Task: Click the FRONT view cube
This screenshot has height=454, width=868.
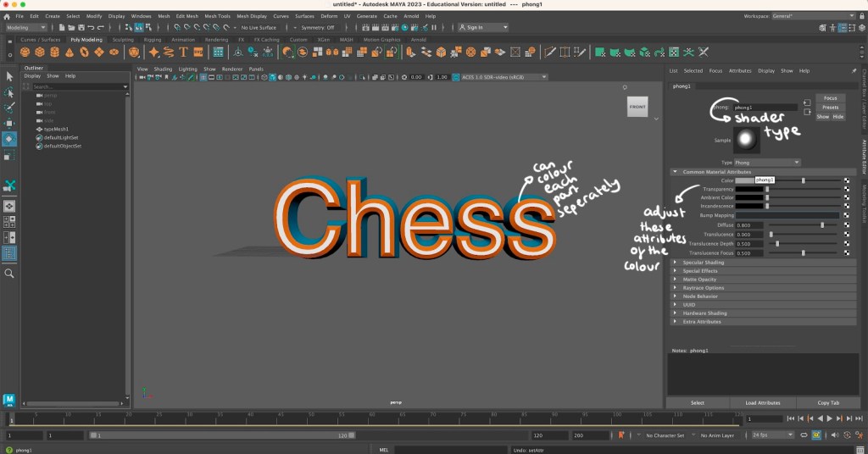Action: click(x=637, y=108)
